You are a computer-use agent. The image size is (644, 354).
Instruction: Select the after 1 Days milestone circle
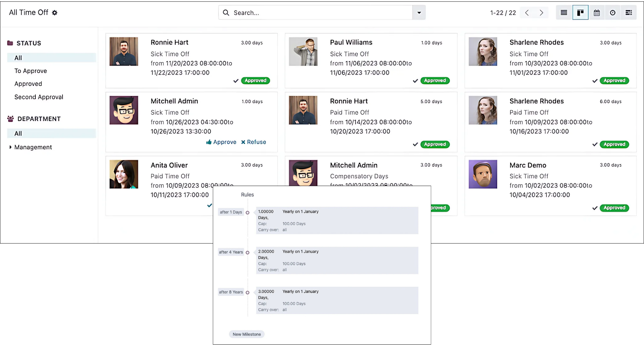point(247,212)
